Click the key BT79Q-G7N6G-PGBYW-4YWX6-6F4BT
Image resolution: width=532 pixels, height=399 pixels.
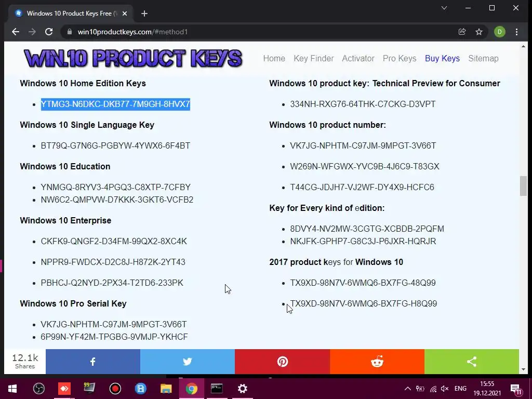click(115, 145)
